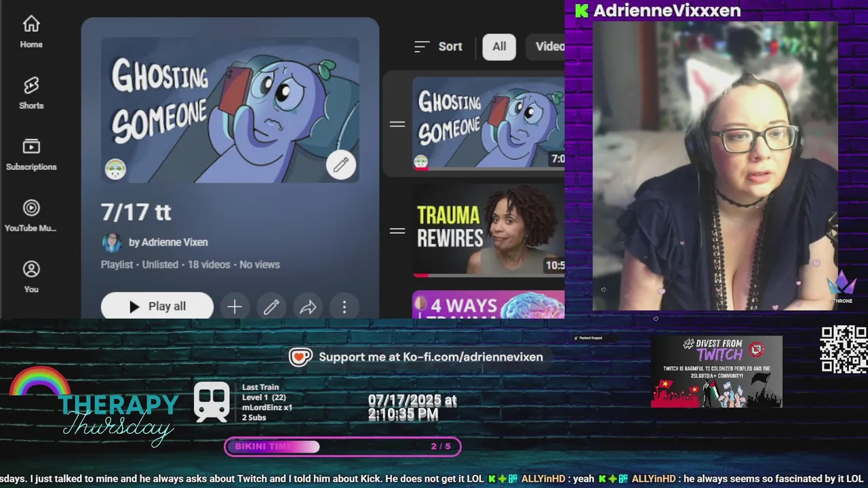Click the Playlist Unlisted 18 videos info text
This screenshot has height=488, width=868.
pos(191,264)
